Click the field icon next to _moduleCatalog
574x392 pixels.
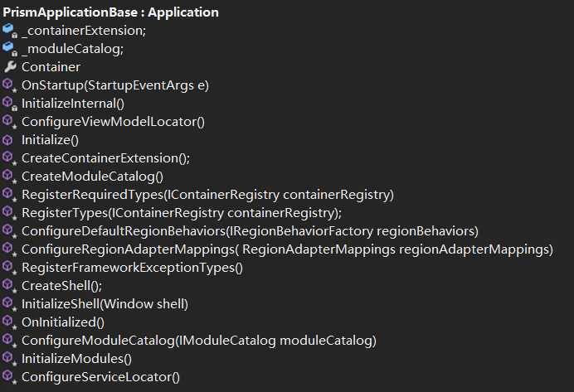pyautogui.click(x=9, y=49)
